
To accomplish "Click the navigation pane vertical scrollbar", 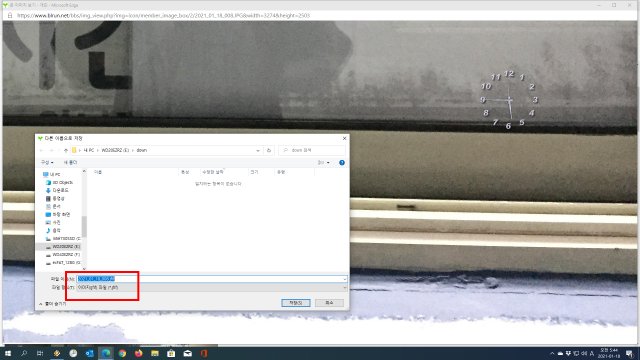I will (x=84, y=220).
